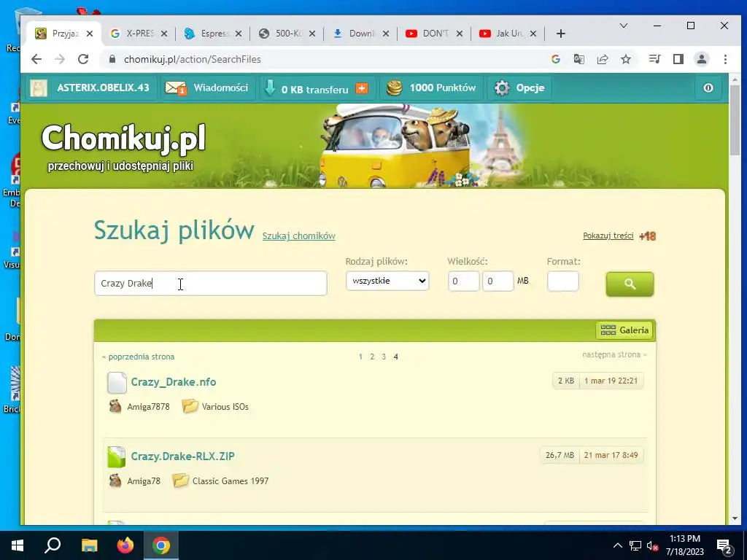Screen dimensions: 747x560
Task: Go to results page 1
Action: click(x=360, y=357)
